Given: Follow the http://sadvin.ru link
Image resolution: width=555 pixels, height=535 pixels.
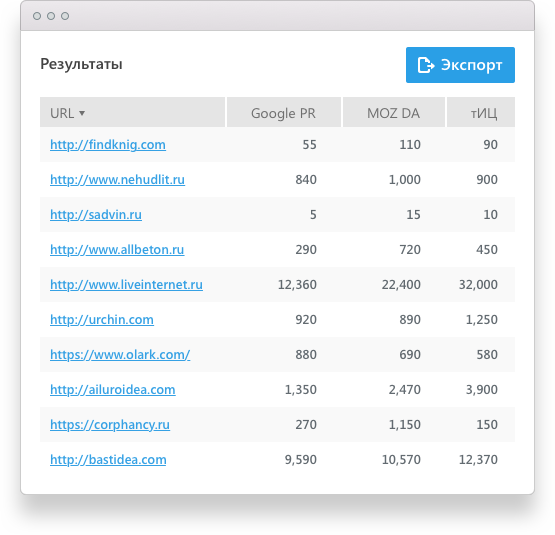Looking at the screenshot, I should pyautogui.click(x=96, y=215).
